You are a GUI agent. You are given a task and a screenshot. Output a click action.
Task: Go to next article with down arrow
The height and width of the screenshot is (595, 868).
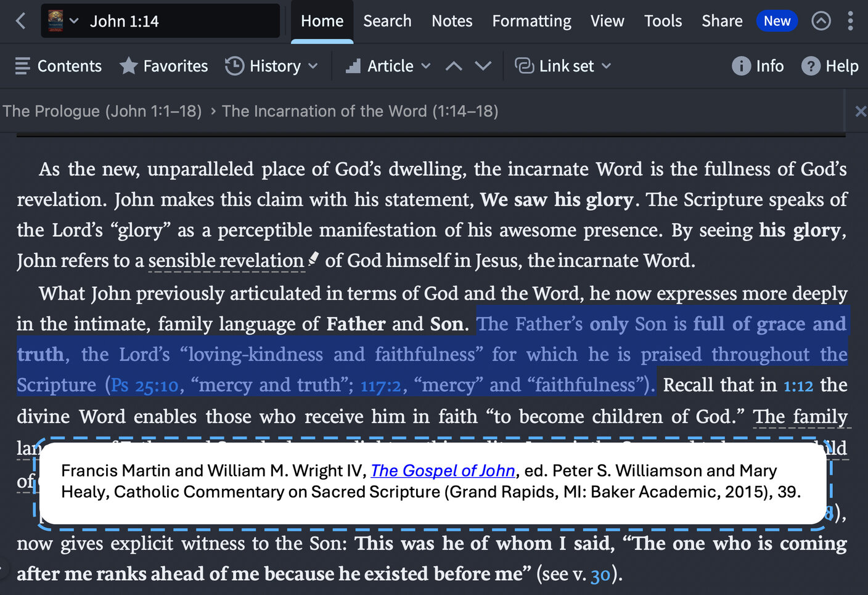pyautogui.click(x=483, y=66)
